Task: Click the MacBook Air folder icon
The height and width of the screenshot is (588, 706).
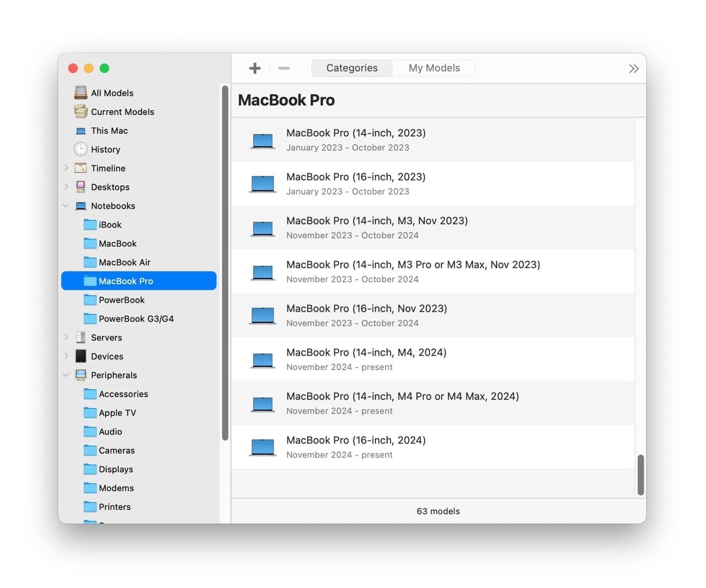Action: [90, 262]
